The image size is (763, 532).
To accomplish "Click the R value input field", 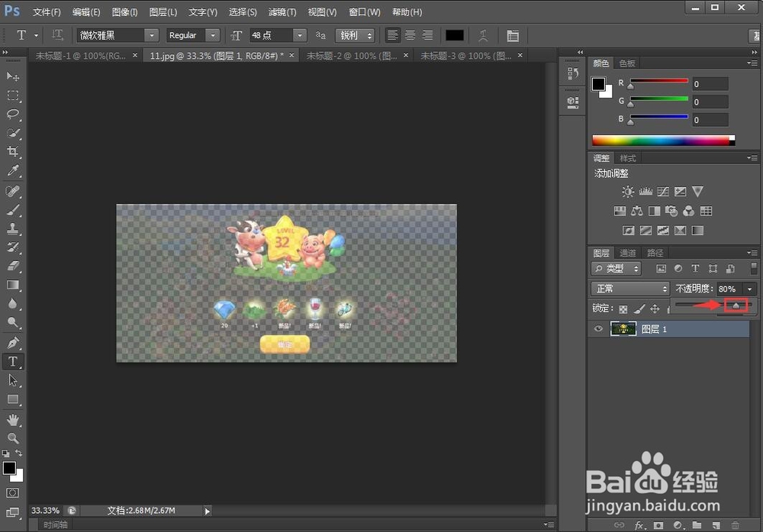I will [x=710, y=84].
